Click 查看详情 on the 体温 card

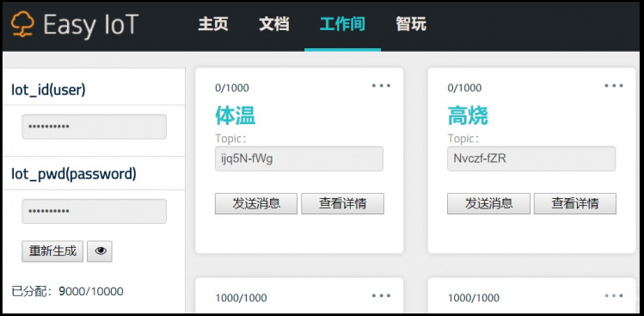pos(342,204)
